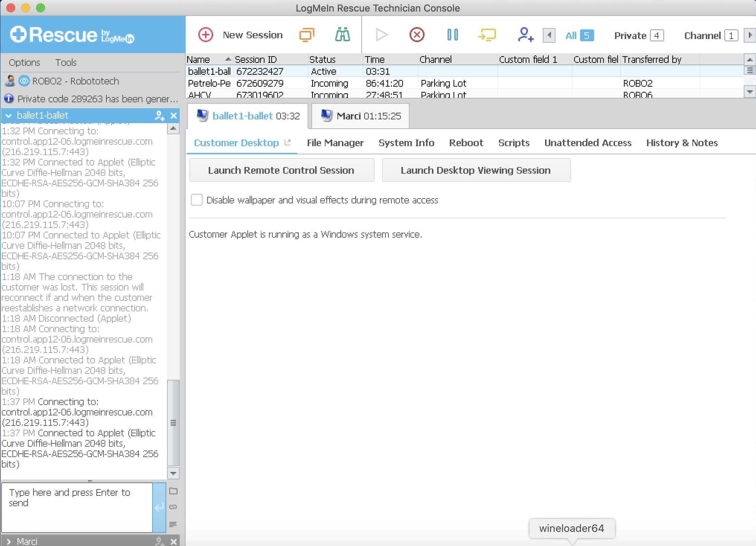Click Launch Remote Control Session button
This screenshot has width=756, height=546.
tap(282, 170)
